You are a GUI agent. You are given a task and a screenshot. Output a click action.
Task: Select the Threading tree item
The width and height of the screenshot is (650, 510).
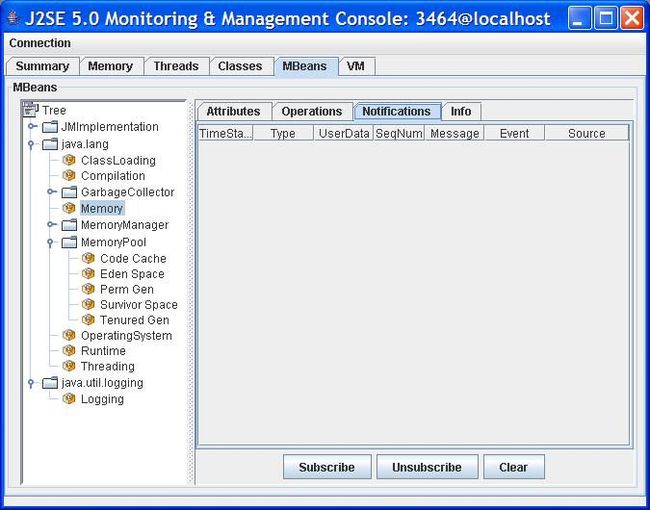pos(108,367)
